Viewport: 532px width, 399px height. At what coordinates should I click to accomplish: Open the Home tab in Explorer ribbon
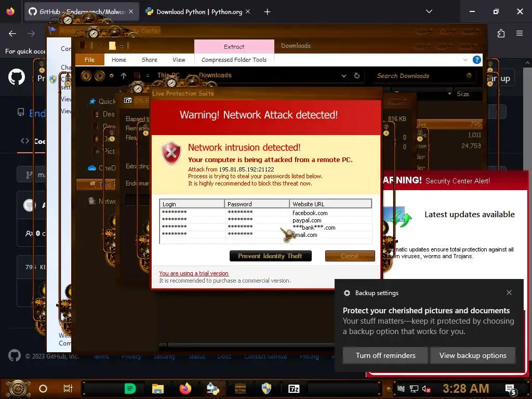[x=119, y=60]
